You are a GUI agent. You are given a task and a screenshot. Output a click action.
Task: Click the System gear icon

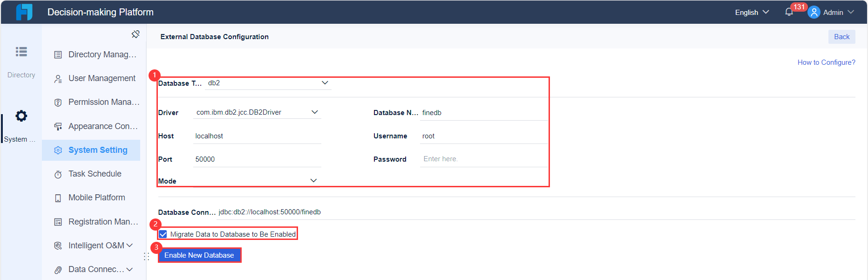pyautogui.click(x=21, y=116)
